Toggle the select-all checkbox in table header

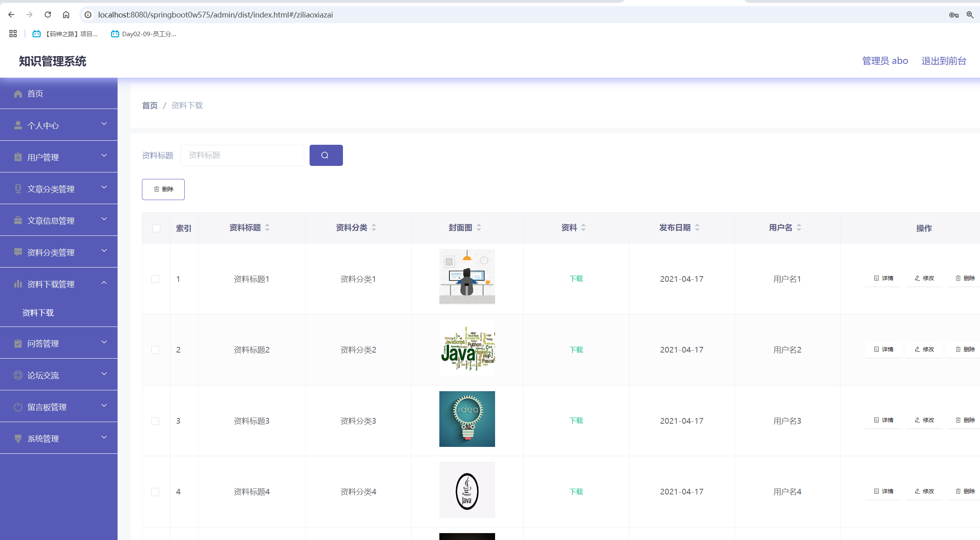click(x=156, y=228)
